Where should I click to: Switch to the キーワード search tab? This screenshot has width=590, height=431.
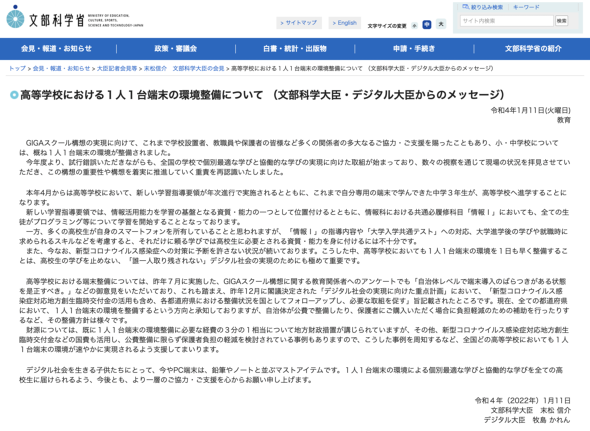(526, 7)
